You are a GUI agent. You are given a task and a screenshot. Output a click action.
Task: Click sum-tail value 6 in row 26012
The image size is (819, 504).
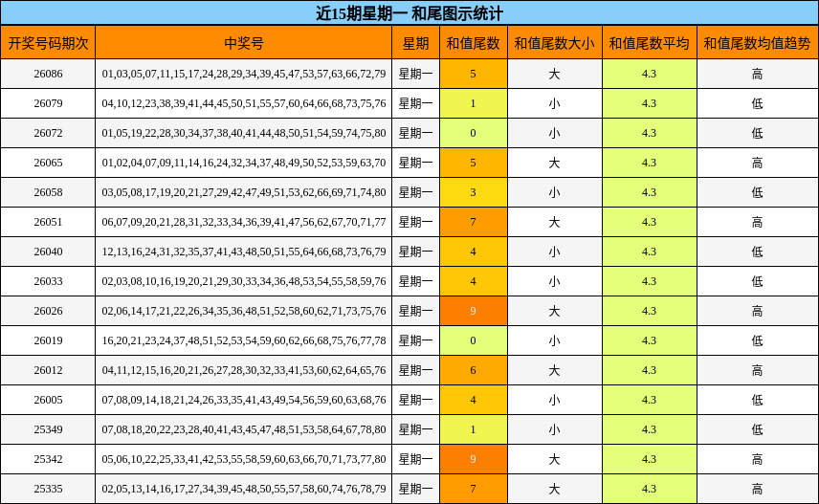click(474, 370)
